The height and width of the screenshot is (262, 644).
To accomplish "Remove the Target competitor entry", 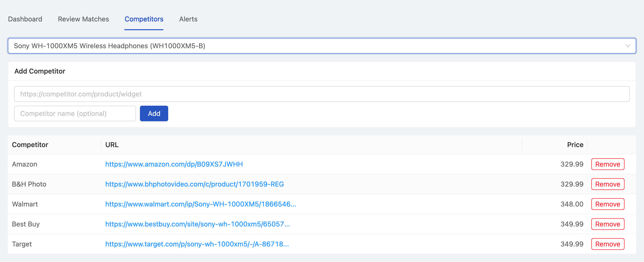I will point(607,244).
